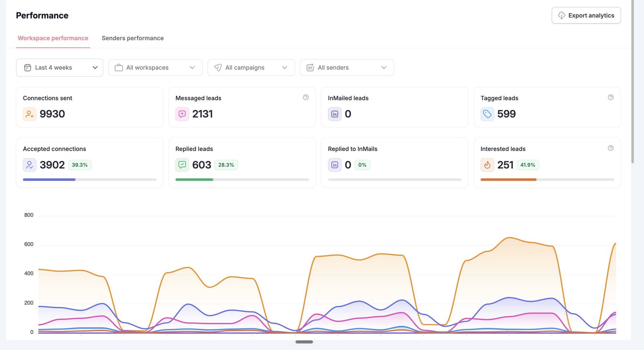This screenshot has width=644, height=350.
Task: Click the 39.3% acceptance rate badge
Action: pos(80,165)
